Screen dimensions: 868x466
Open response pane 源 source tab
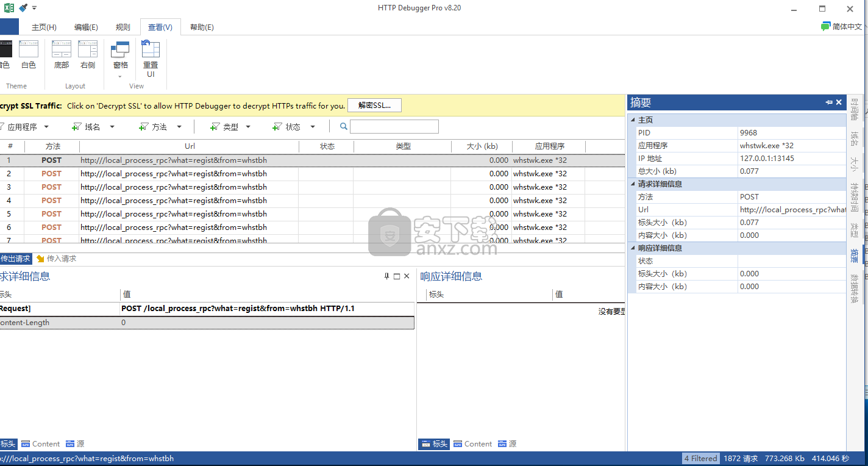click(x=507, y=444)
